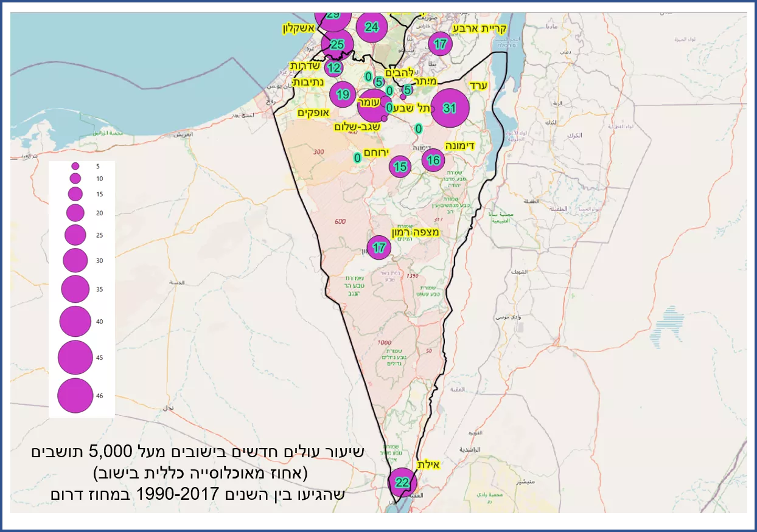
Task: Click the שגב-שלום label
Action: [358, 126]
